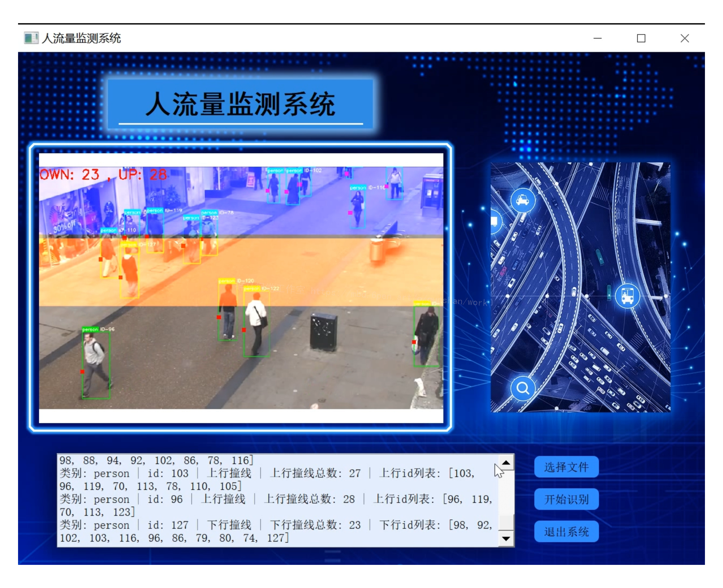
Task: Close the 人流量监测系统 window
Action: point(684,38)
